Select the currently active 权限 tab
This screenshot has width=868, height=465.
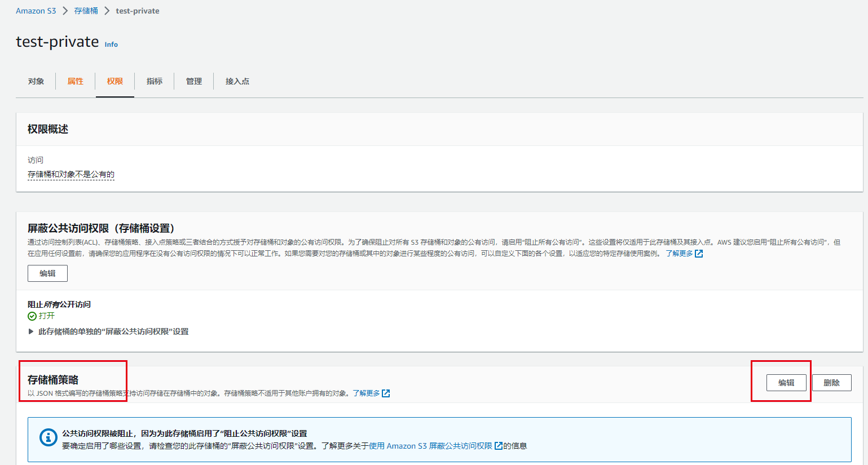pos(114,81)
